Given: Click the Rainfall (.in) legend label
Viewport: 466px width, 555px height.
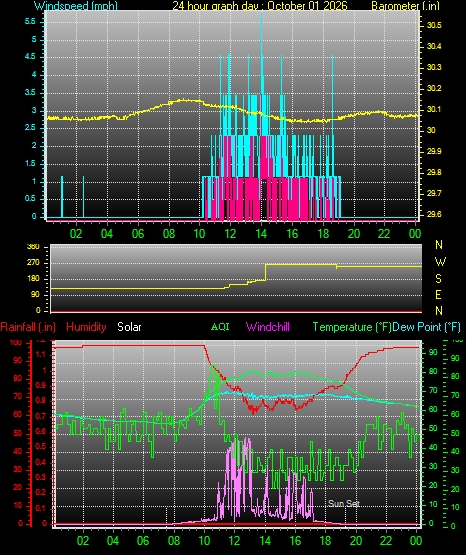Looking at the screenshot, I should click(28, 327).
